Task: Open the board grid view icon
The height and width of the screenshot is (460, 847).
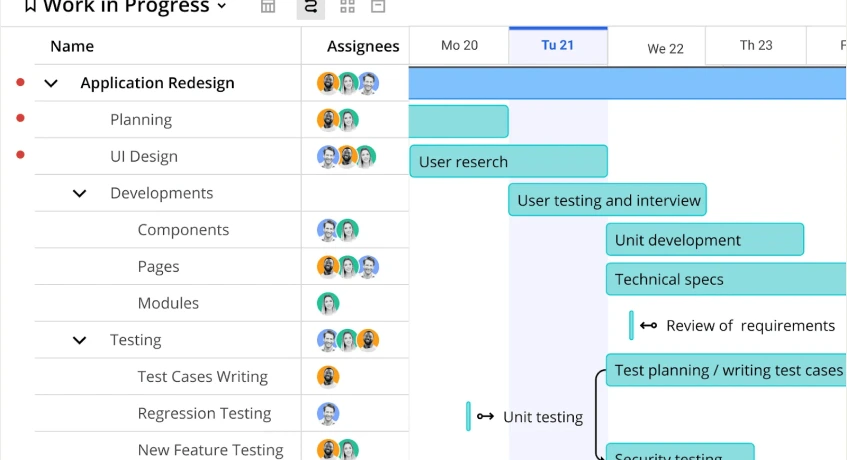Action: pos(347,7)
